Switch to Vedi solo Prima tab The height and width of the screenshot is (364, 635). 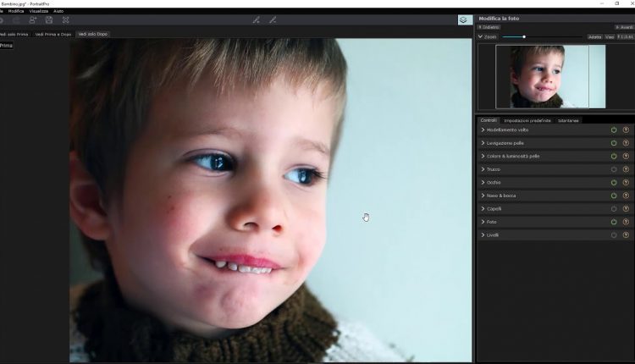point(14,35)
